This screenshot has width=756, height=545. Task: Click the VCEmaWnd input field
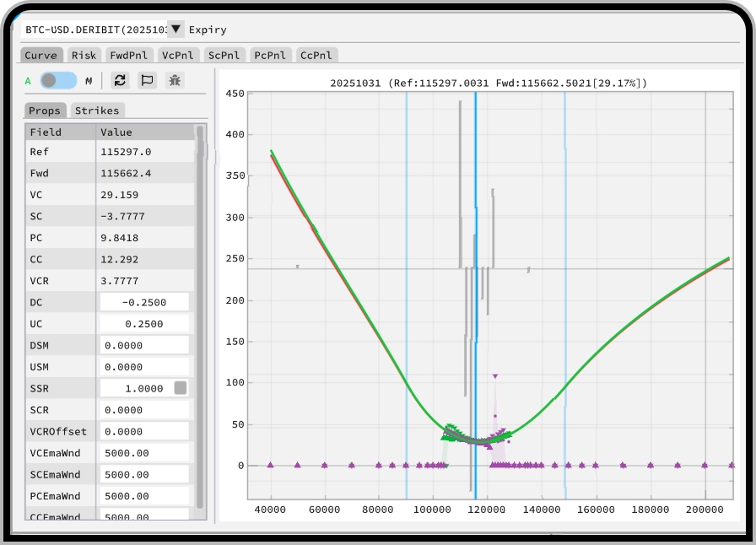[x=144, y=453]
